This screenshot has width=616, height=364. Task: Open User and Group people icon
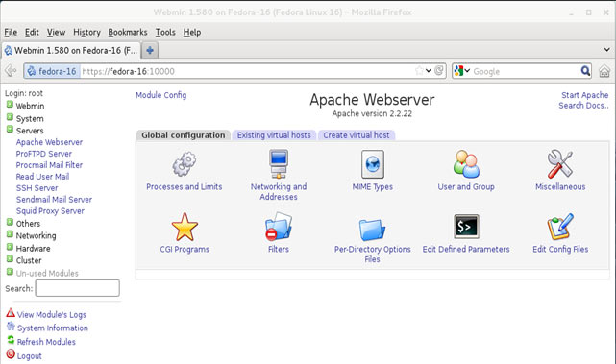(466, 164)
